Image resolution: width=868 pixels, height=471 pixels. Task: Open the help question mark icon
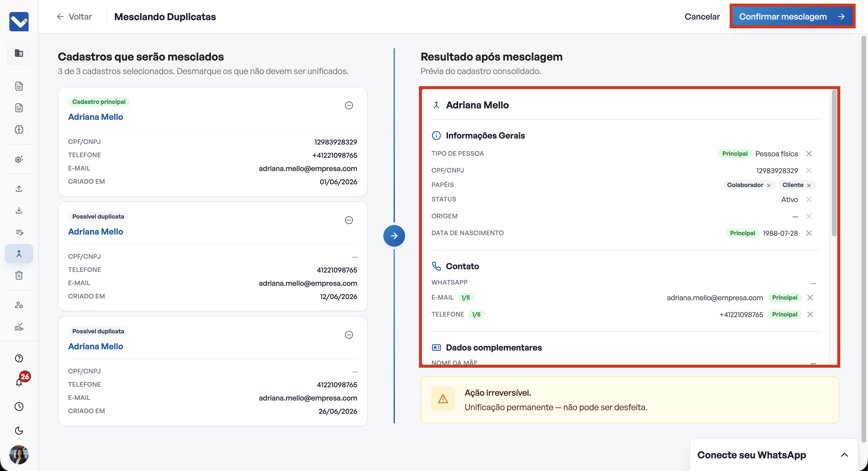[x=19, y=358]
